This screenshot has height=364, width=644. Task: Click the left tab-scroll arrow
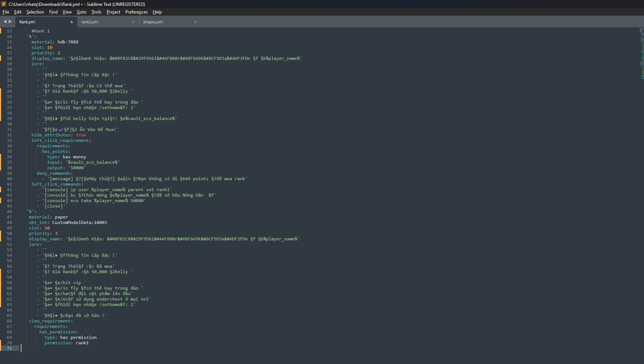click(x=5, y=22)
